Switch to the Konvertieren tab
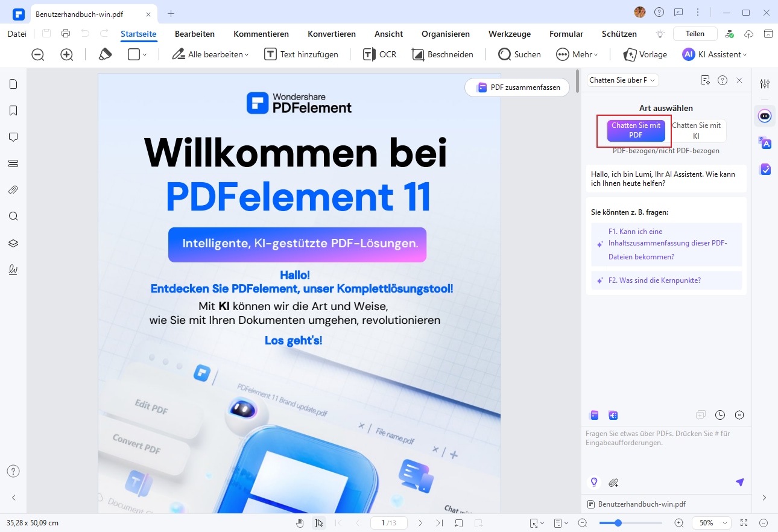This screenshot has height=532, width=778. click(332, 34)
